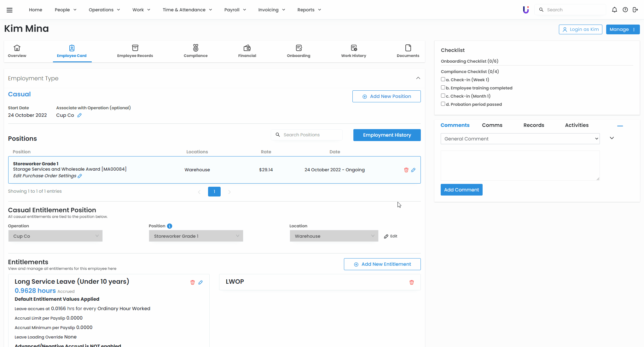Edit the Cup Co operation association
Screen dimensions: 644x347
[x=79, y=115]
